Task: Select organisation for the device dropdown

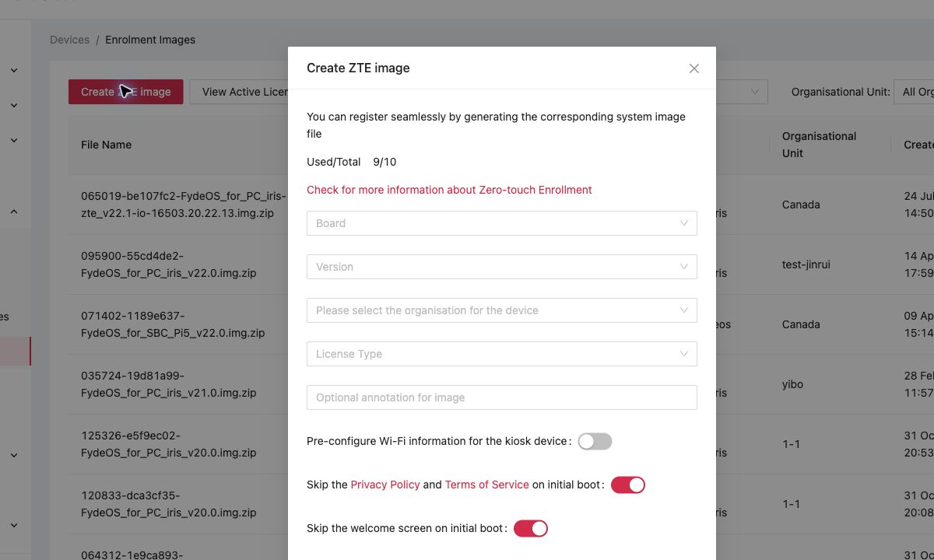Action: pos(502,310)
